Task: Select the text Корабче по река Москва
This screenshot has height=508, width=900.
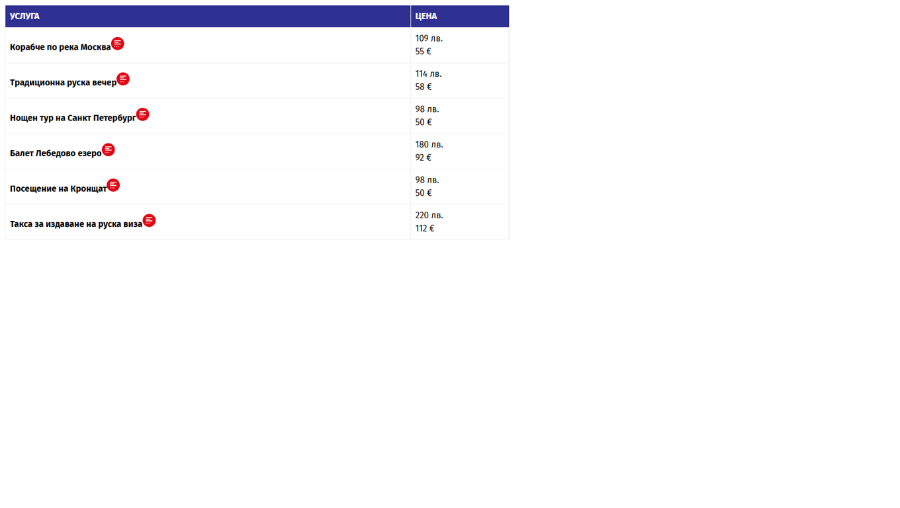Action: coord(60,47)
